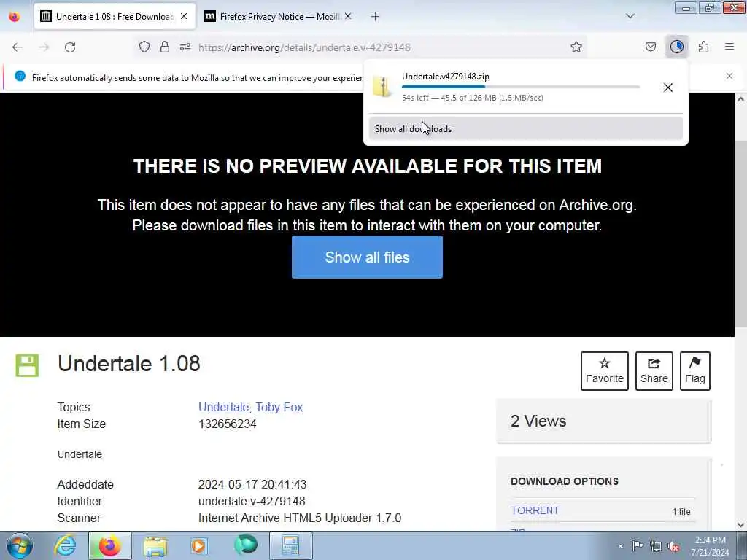Viewport: 747px width, 560px height.
Task: Open the Extensions puzzle icon
Action: coord(703,47)
